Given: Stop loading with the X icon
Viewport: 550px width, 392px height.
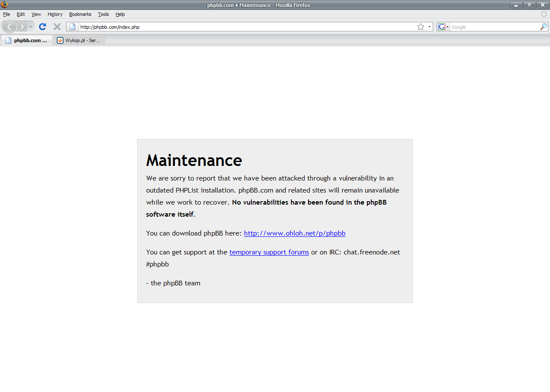Looking at the screenshot, I should [x=57, y=27].
